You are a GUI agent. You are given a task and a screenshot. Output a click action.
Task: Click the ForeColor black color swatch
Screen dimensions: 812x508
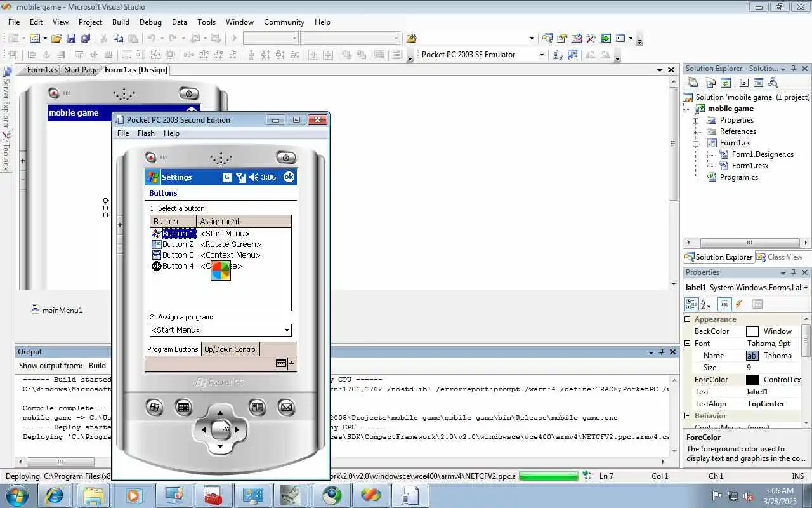(x=752, y=380)
